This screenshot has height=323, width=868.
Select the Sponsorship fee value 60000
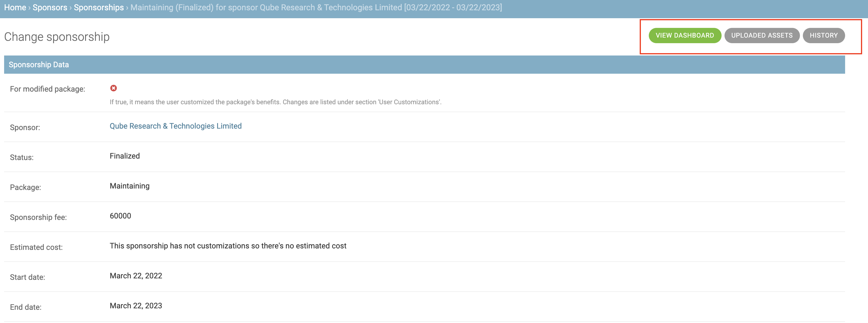[120, 216]
